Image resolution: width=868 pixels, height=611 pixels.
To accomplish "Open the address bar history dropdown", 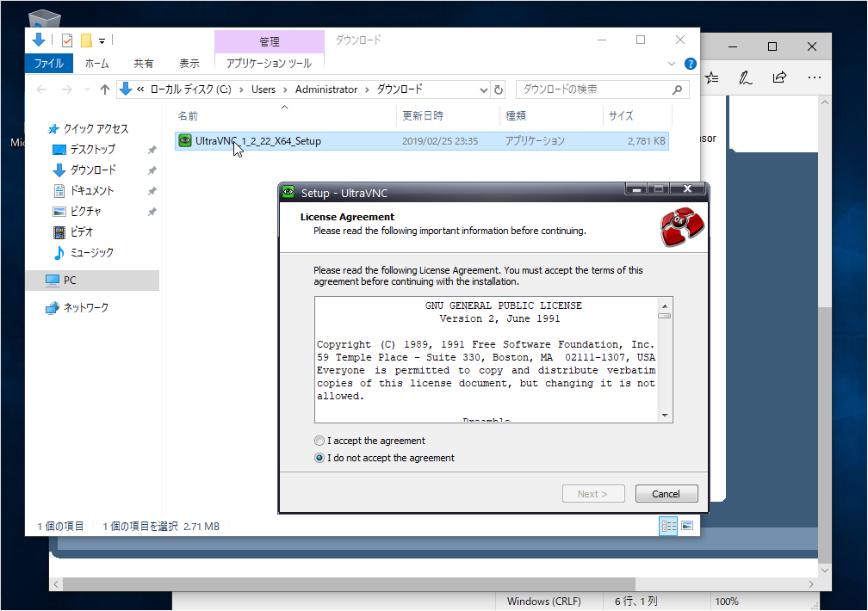I will 483,89.
